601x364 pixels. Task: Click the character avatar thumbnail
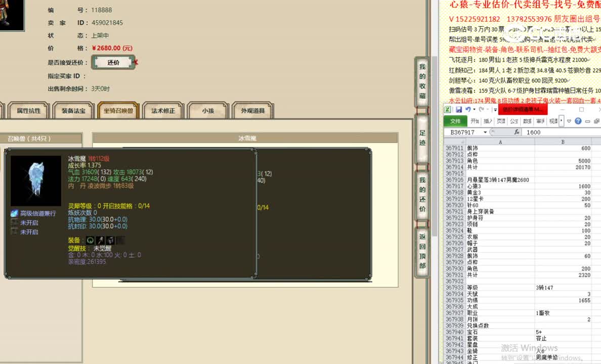pos(12,15)
